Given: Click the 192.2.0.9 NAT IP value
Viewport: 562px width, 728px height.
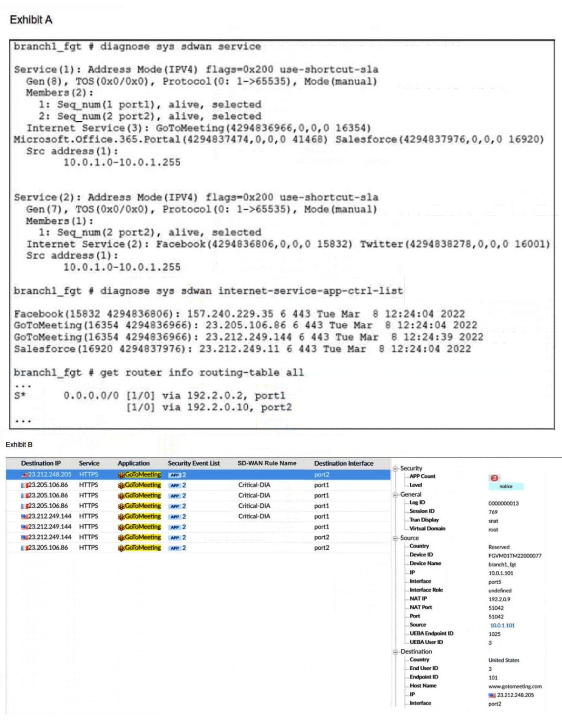Looking at the screenshot, I should click(x=499, y=600).
